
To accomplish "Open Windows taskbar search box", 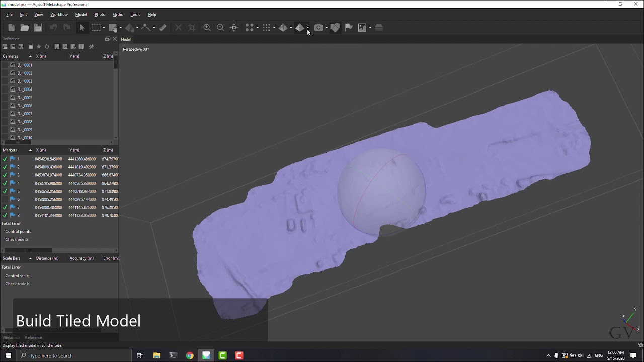I will tap(74, 355).
